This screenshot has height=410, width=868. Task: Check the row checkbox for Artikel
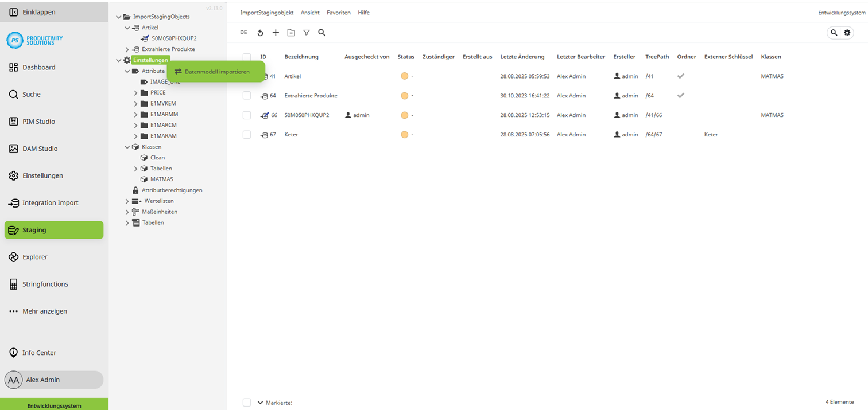(247, 76)
